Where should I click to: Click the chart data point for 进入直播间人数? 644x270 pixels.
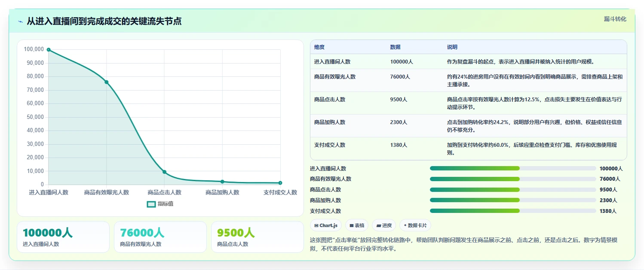49,50
